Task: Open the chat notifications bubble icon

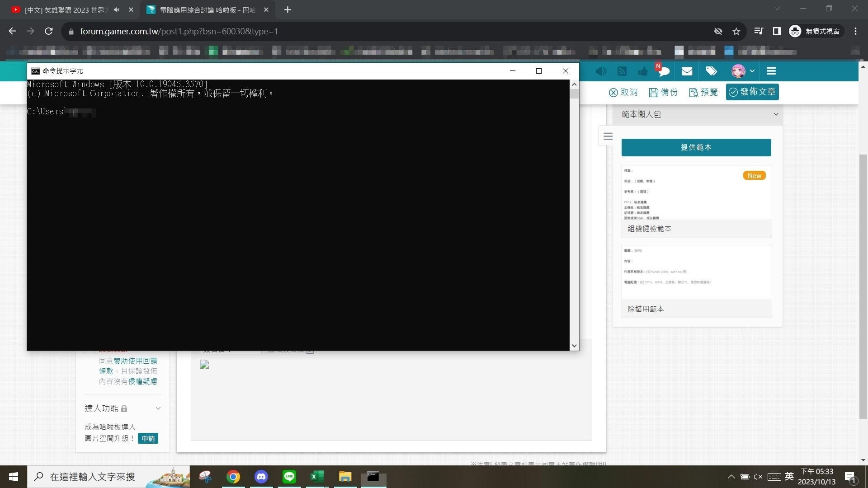Action: [664, 71]
